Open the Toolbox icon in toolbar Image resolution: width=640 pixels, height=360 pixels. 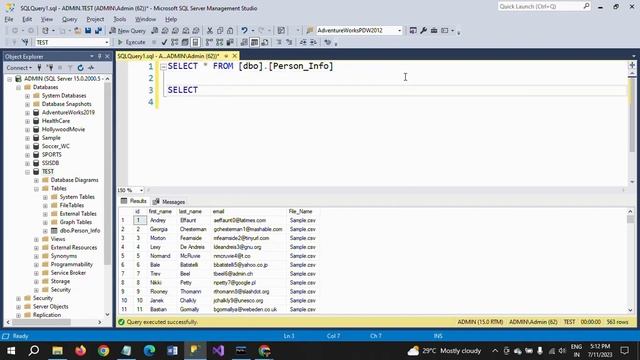pyautogui.click(x=434, y=31)
